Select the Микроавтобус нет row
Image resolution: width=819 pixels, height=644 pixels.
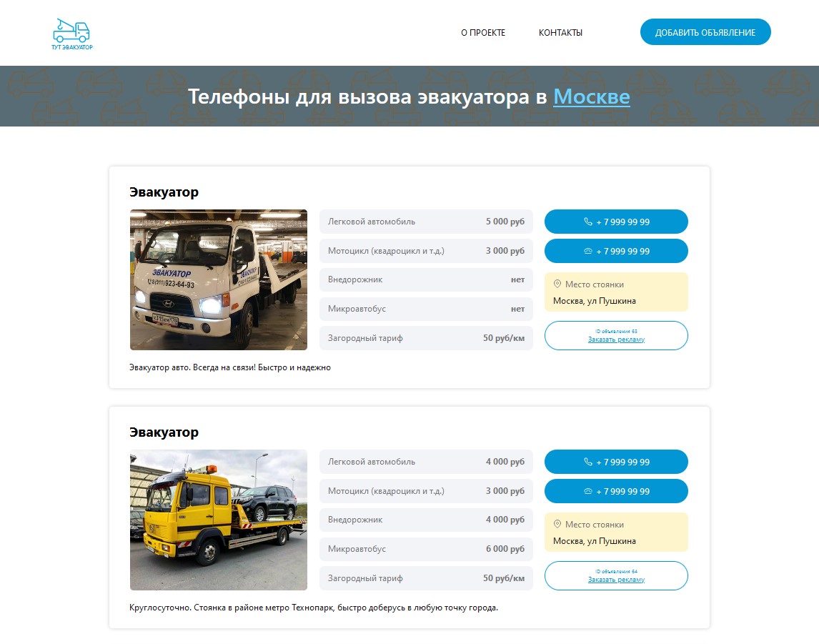(x=426, y=309)
